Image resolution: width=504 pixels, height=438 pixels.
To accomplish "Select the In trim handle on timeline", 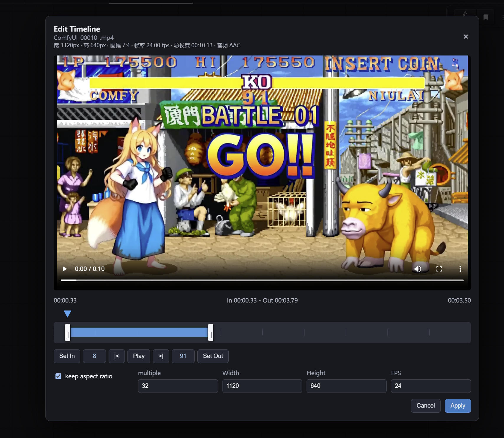I will pos(68,333).
